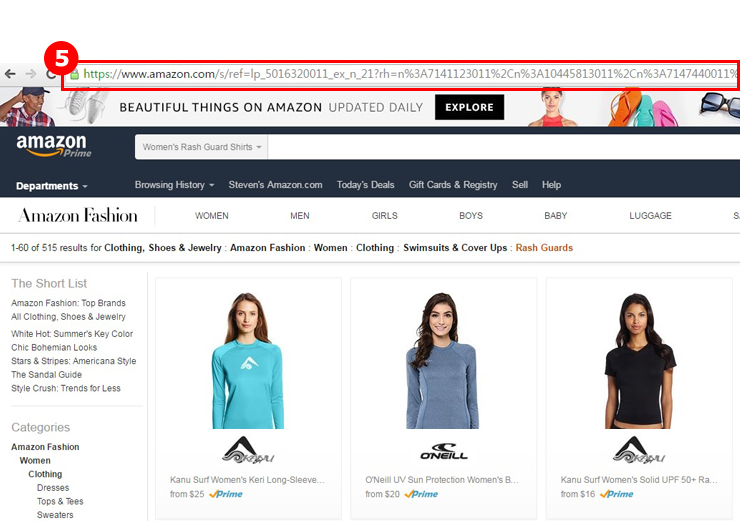This screenshot has height=532, width=740.
Task: Click the Women breadcrumb
Action: 330,248
